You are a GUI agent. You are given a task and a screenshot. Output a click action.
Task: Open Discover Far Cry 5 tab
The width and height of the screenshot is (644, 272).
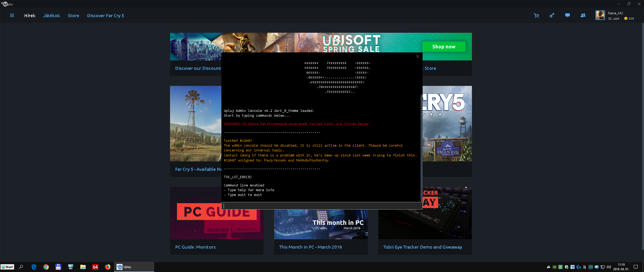[106, 16]
